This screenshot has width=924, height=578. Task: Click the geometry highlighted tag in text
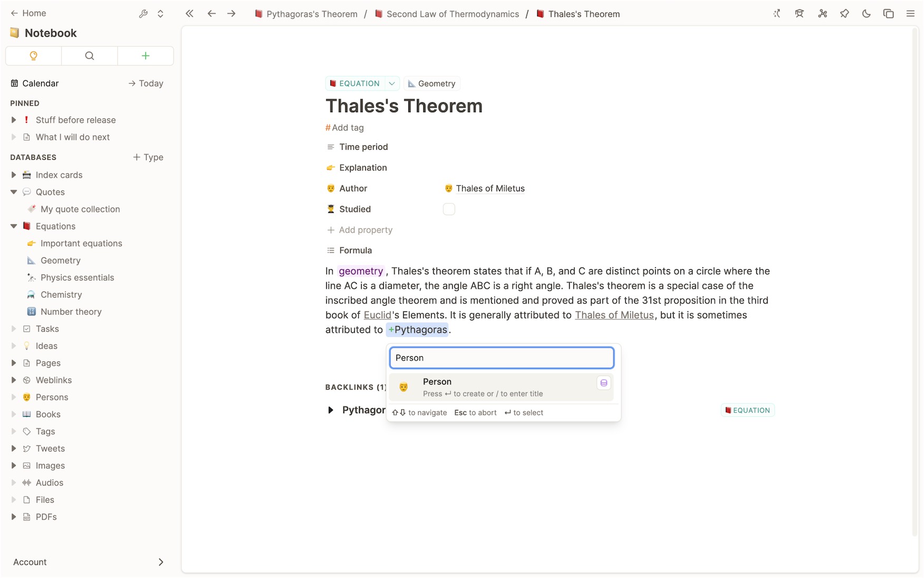(361, 271)
